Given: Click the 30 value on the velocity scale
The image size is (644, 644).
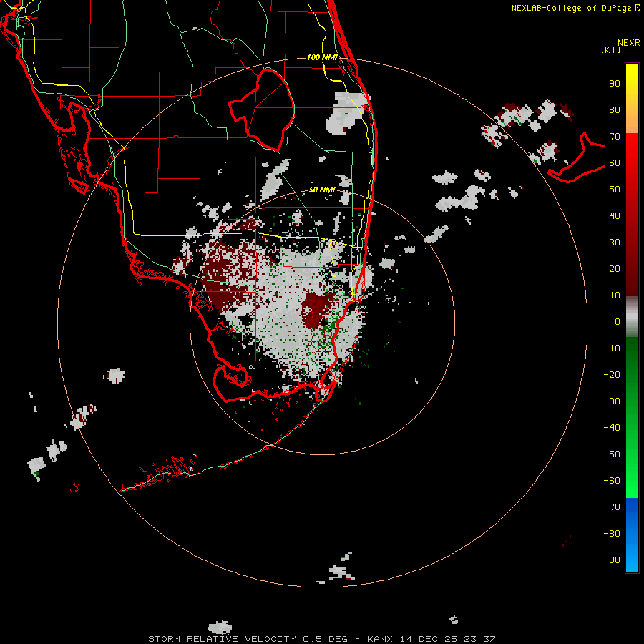Looking at the screenshot, I should click(615, 243).
